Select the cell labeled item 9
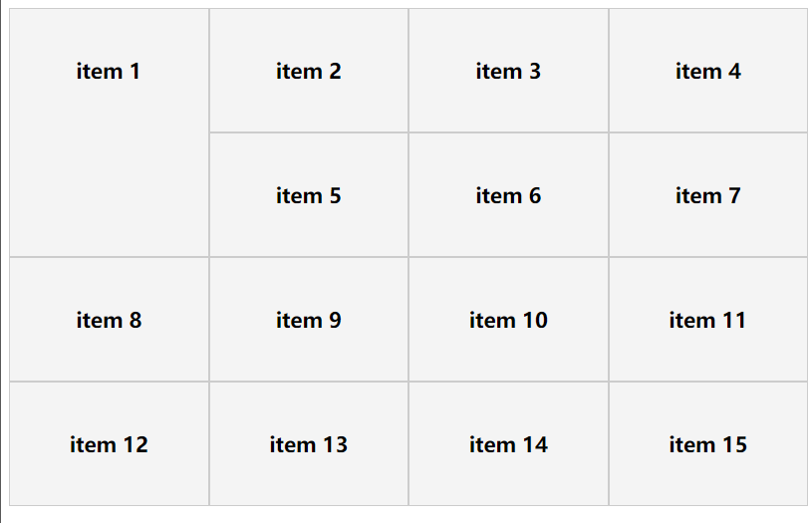This screenshot has width=812, height=523. point(308,320)
